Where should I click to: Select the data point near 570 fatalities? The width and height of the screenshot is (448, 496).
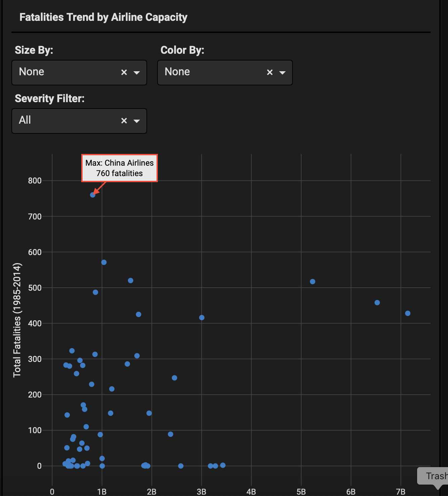104,262
